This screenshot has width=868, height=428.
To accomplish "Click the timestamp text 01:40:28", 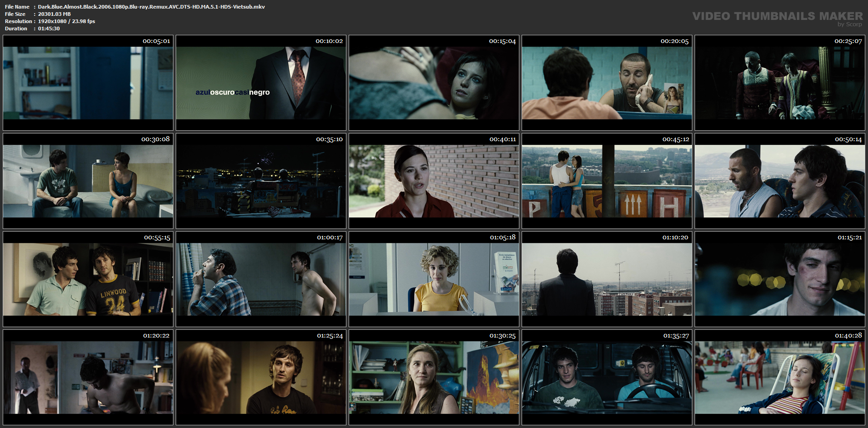I will (848, 336).
